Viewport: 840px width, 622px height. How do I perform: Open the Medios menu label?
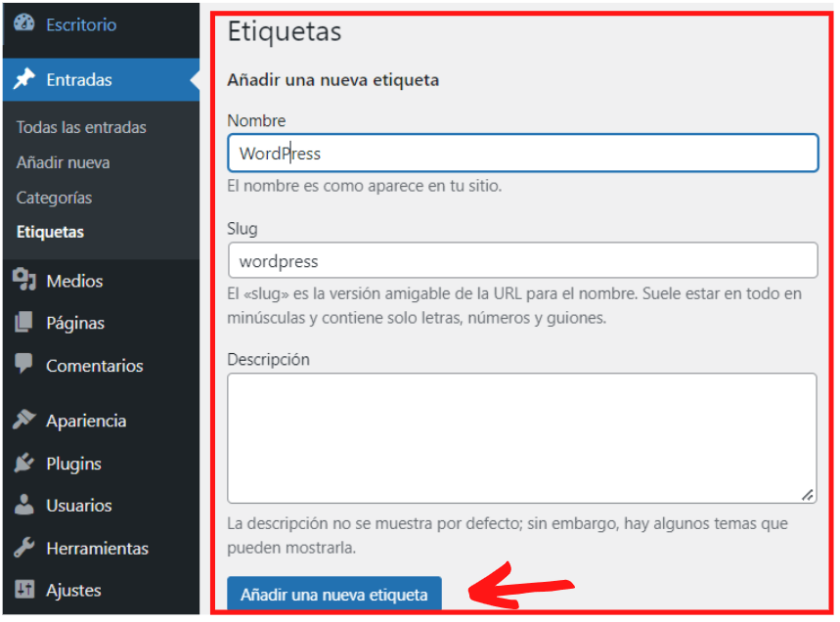[x=74, y=281]
